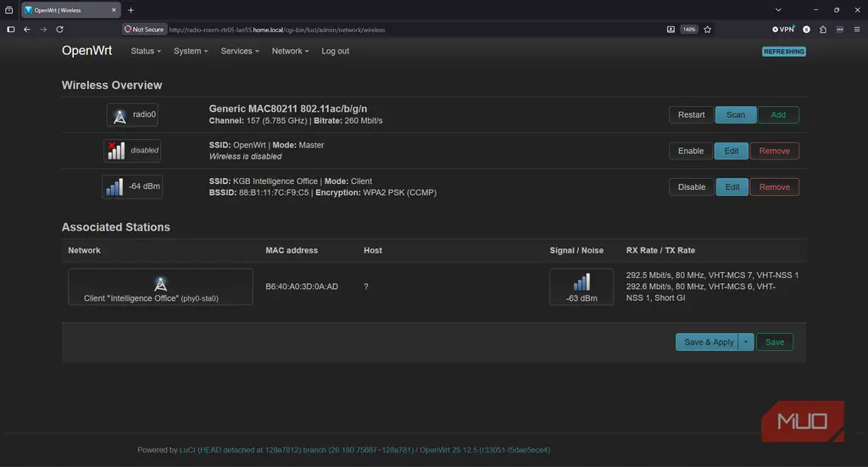Click the Network column header

84,250
